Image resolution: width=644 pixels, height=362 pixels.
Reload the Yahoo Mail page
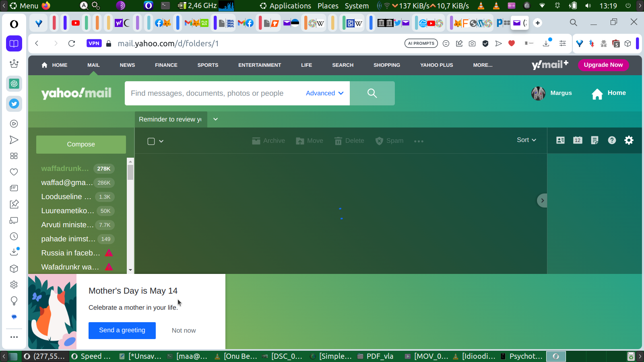pos(72,43)
